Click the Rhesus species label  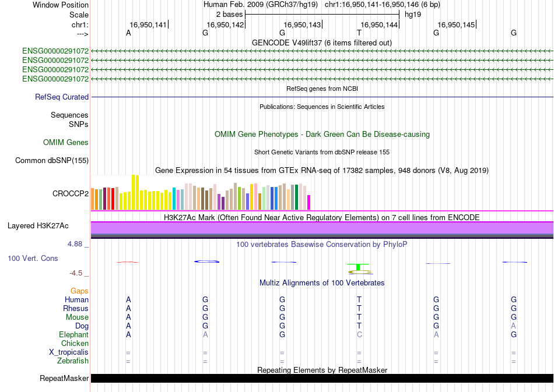click(x=76, y=308)
